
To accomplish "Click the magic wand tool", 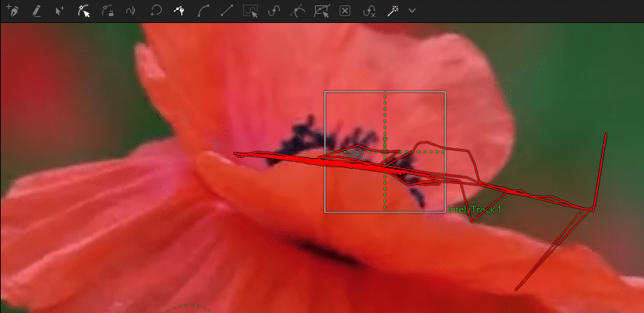I will point(393,11).
